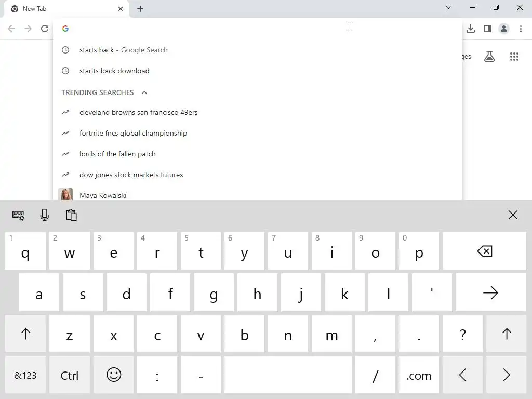Tap the z key
Screen dimensions: 532x399
pos(70,334)
